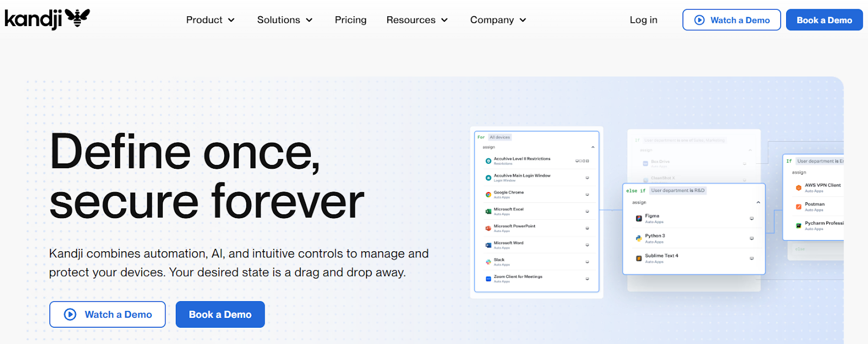Viewport: 868px width, 344px height.
Task: Click the monitor icon in Microsoft Excel row
Action: [x=588, y=211]
